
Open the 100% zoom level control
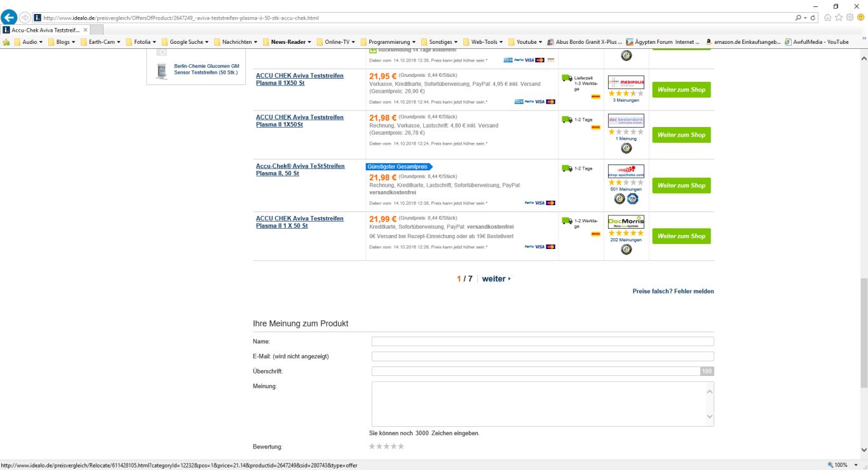tap(841, 465)
